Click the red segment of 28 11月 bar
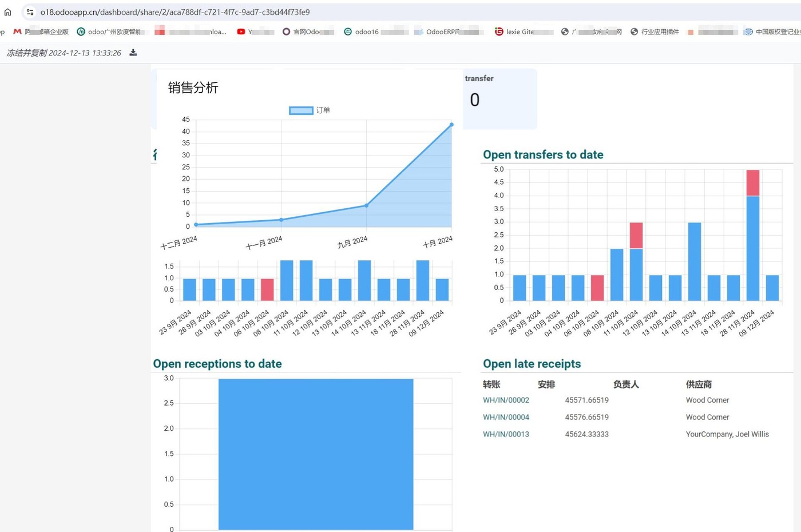This screenshot has height=532, width=801. tap(752, 183)
